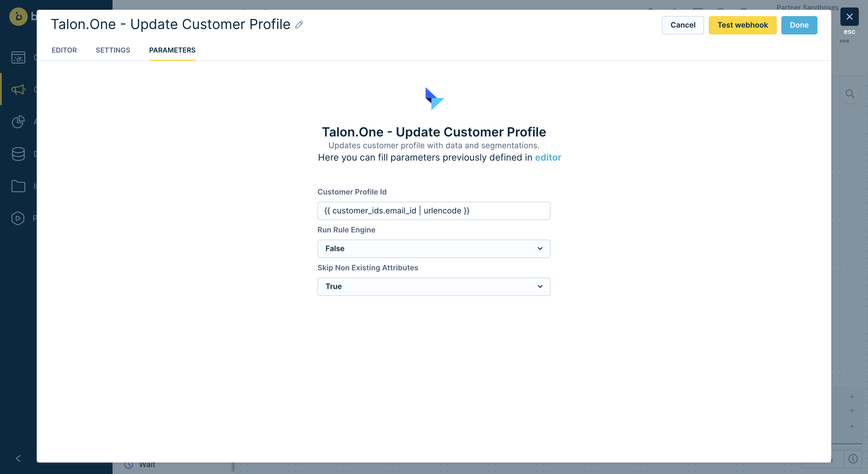Click the info icon in the bottom corner

click(x=853, y=458)
